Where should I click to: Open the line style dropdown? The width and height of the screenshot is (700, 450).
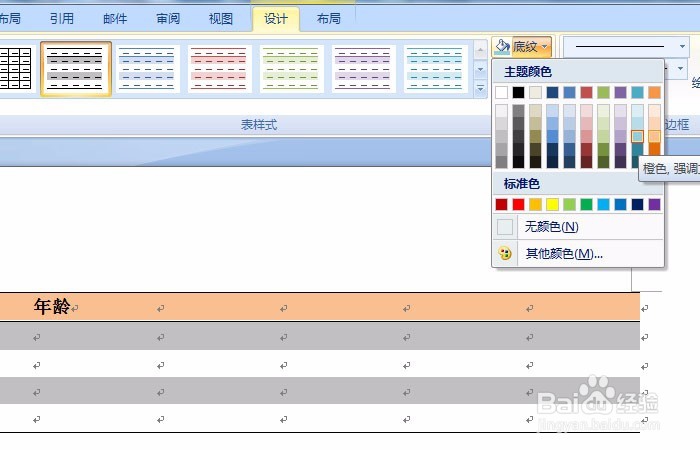coord(682,46)
